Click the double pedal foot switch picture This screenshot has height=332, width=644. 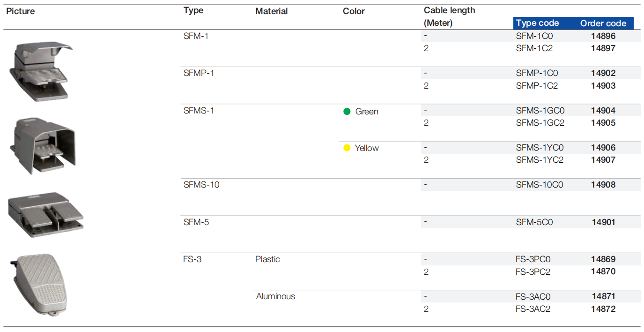(45, 214)
